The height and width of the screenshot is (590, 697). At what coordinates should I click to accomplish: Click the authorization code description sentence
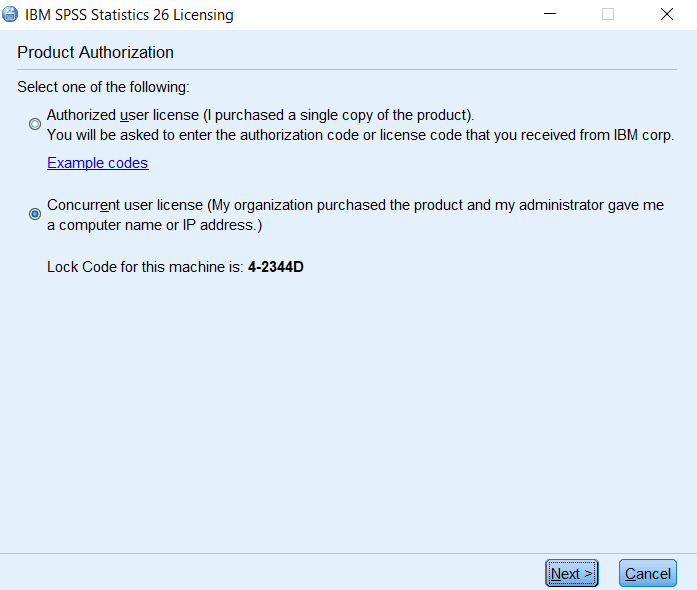click(361, 135)
